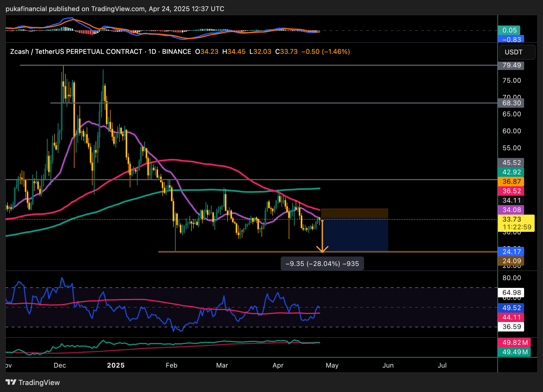Select the 79.49 gray price label
The image size is (543, 392).
coord(511,66)
